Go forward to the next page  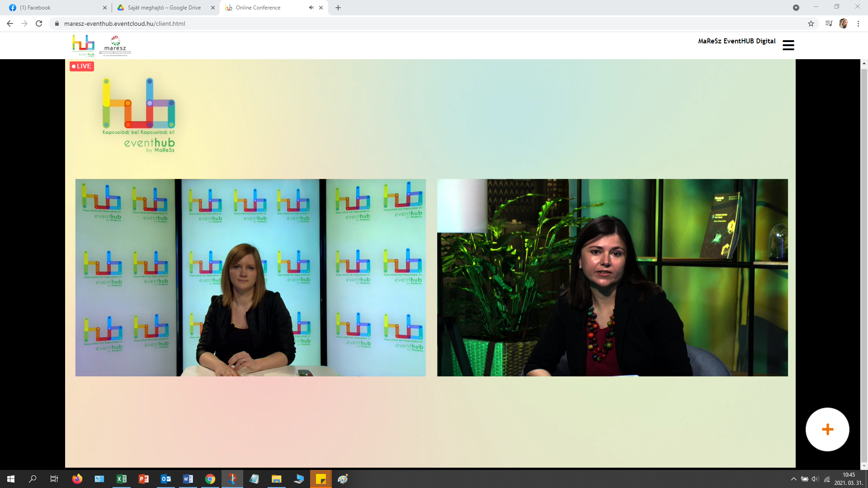pos(24,23)
